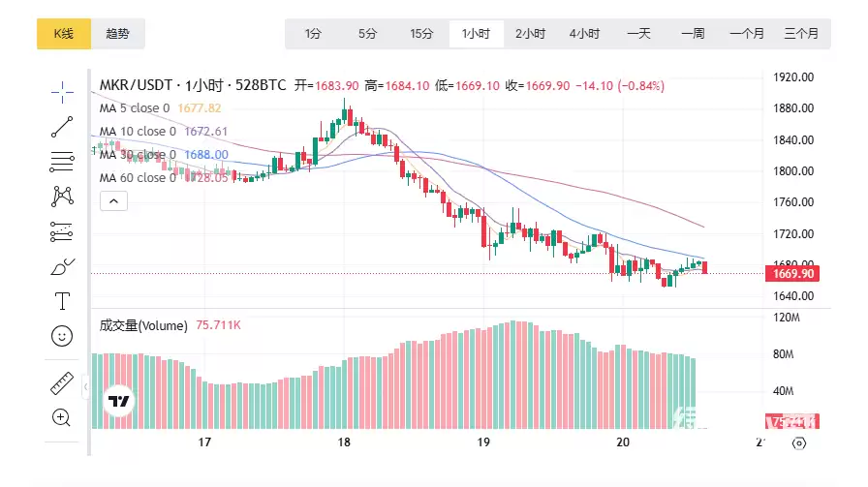Screen dimensions: 868x487
Task: Collapse the left drawing toolbar
Action: point(85,387)
